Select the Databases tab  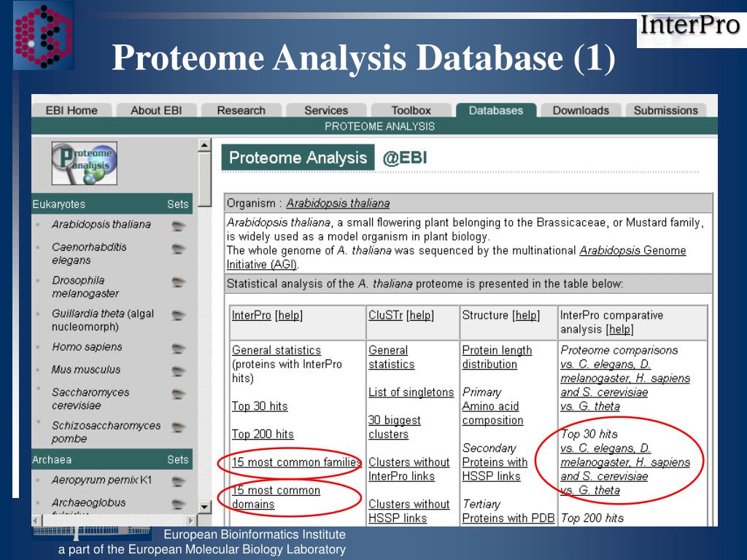[496, 111]
